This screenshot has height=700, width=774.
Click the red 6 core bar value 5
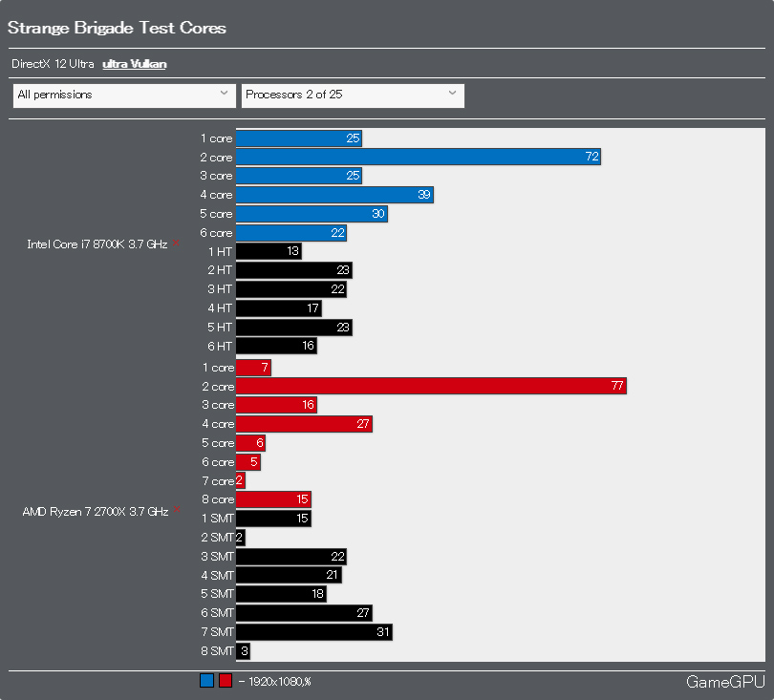[x=248, y=462]
